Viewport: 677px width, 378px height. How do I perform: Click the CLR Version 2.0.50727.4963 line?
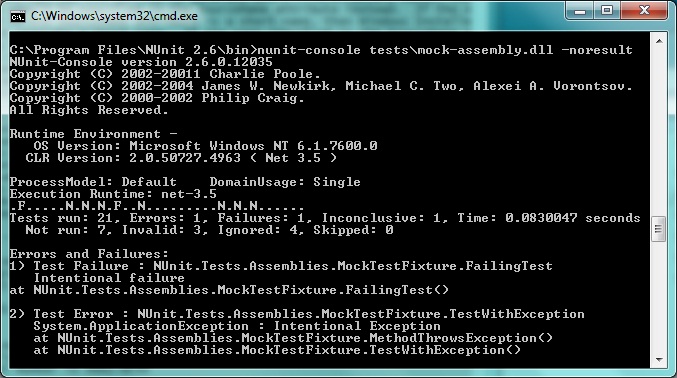[x=181, y=158]
